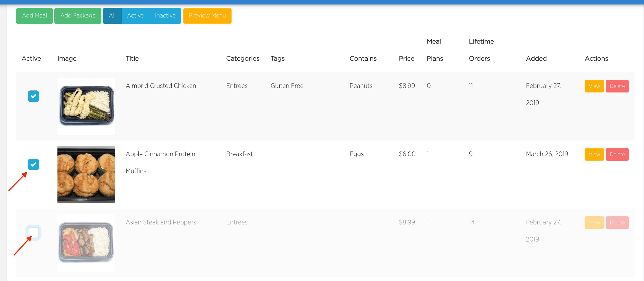The height and width of the screenshot is (281, 644).
Task: Click the Gluten Free tag
Action: tap(287, 86)
